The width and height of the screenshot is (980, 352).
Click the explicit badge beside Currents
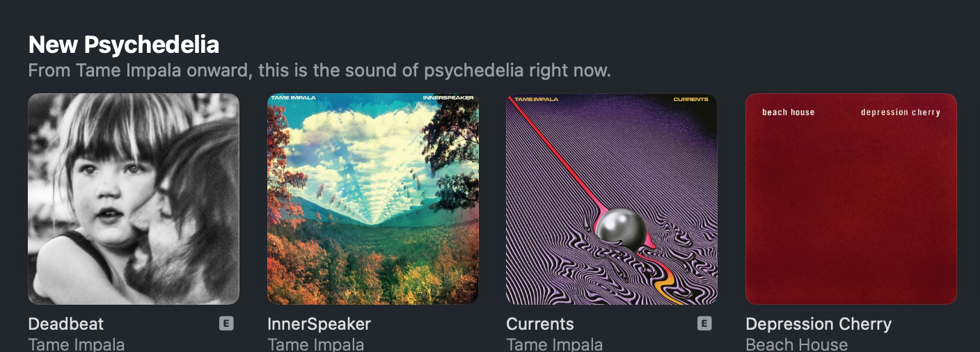(704, 323)
